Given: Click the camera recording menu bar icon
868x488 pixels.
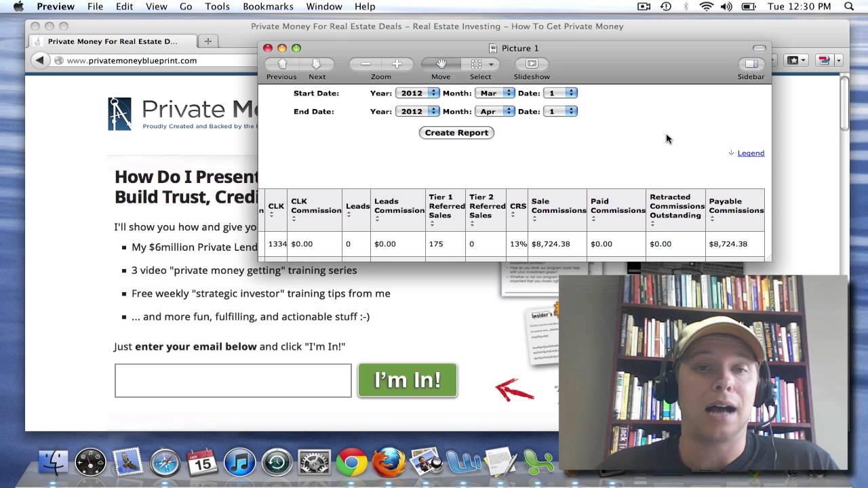Looking at the screenshot, I should pyautogui.click(x=644, y=7).
